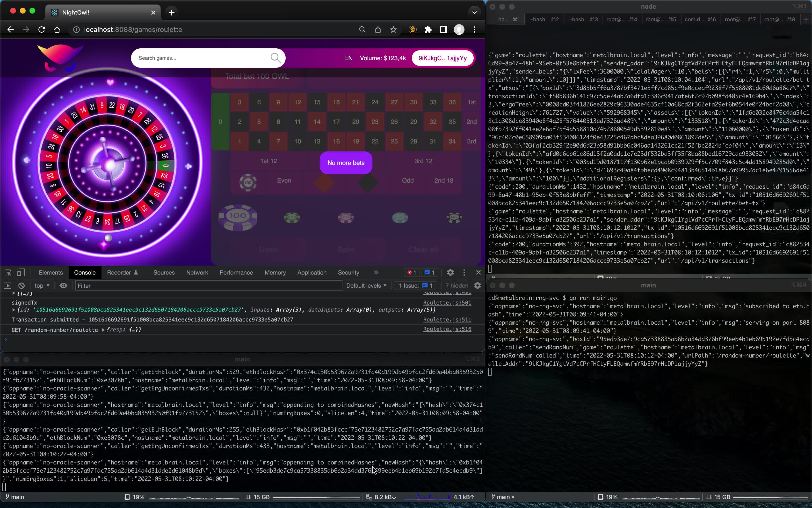The height and width of the screenshot is (508, 812).
Task: Switch to the Network tab
Action: point(197,272)
